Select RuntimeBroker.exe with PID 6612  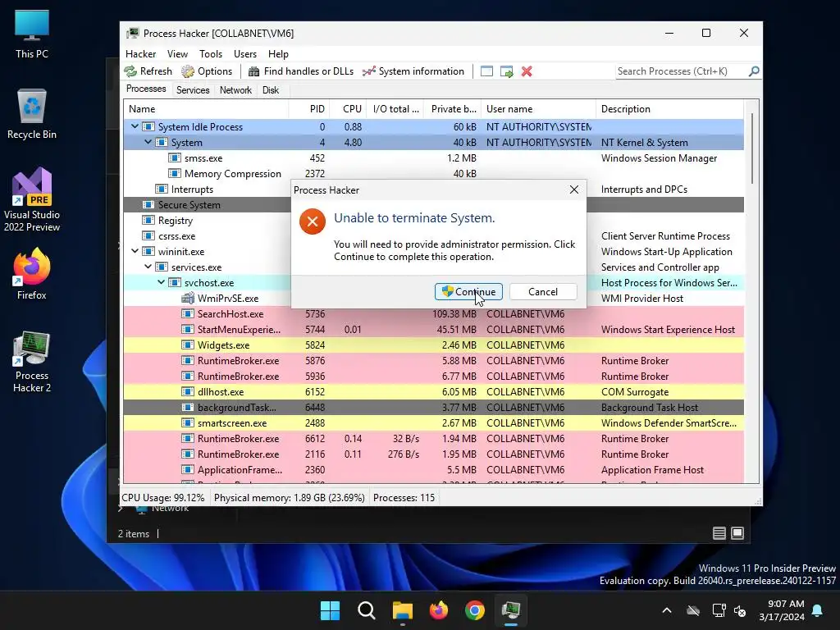click(434, 438)
